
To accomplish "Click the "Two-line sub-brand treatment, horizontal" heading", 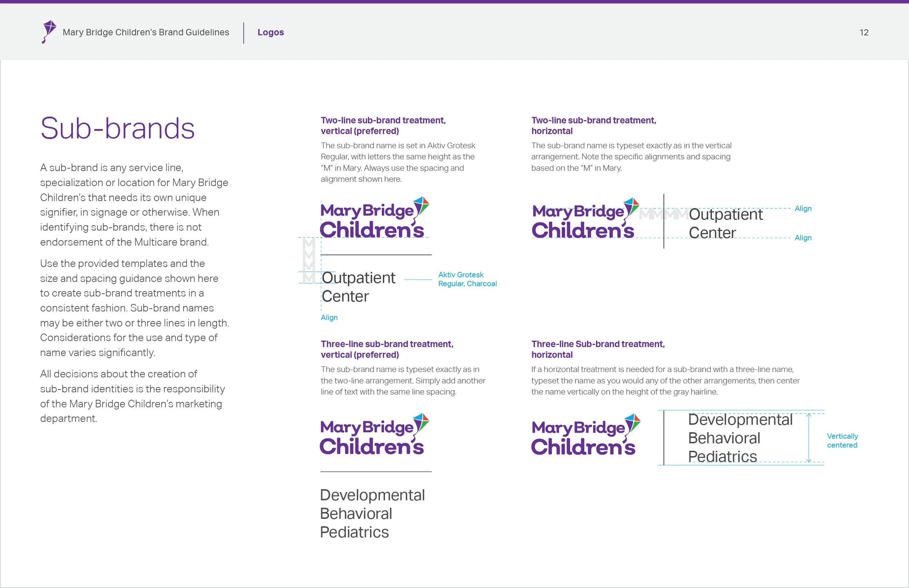I will (594, 126).
